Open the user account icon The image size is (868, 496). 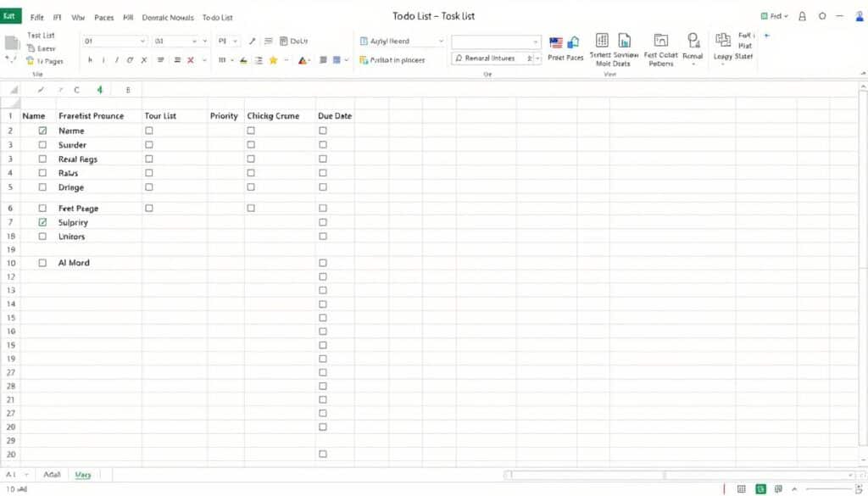click(860, 16)
